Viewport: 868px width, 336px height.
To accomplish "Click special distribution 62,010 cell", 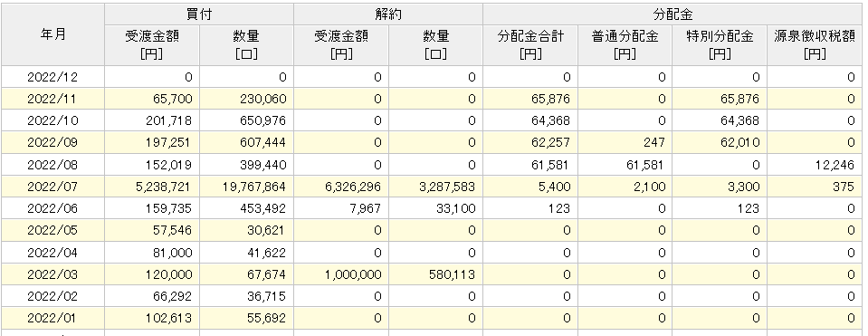I will coord(720,143).
